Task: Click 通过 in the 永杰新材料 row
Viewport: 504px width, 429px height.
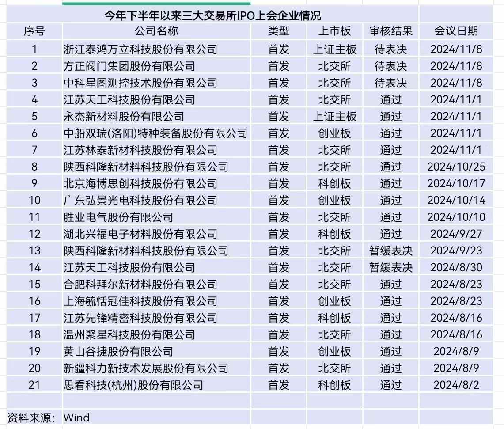Action: [391, 116]
